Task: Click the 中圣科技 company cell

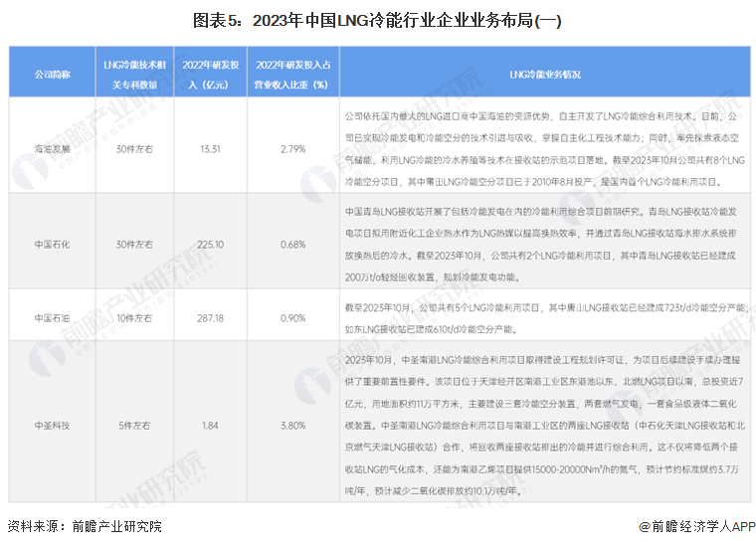Action: 52,426
